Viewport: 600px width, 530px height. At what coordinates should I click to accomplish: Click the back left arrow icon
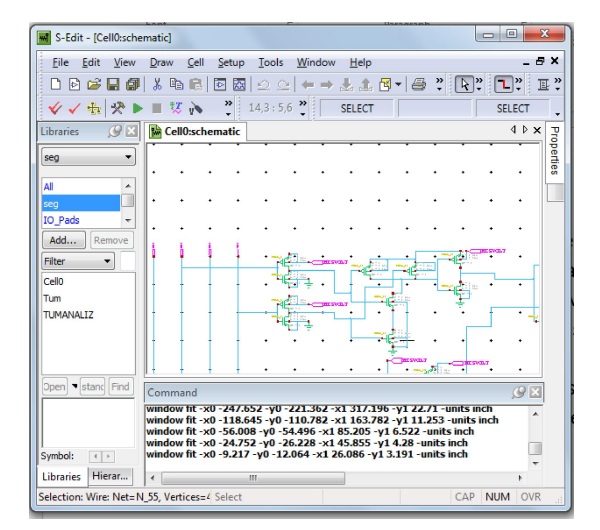coord(307,85)
